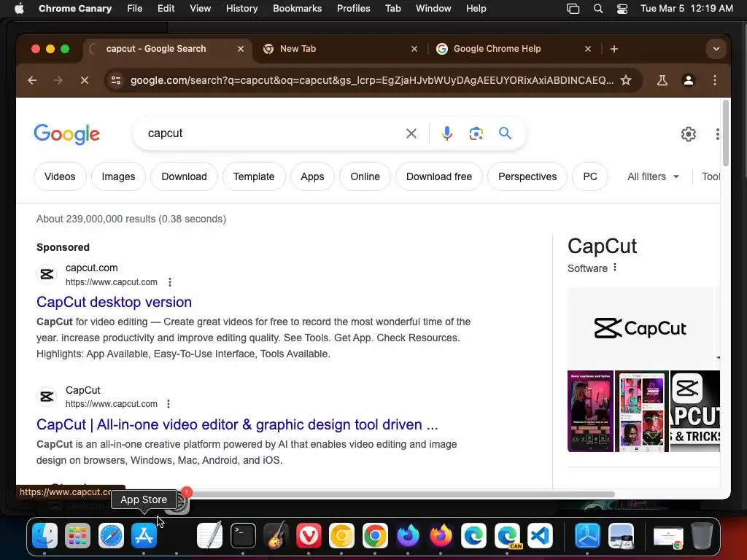Go back with the browser back arrow
The height and width of the screenshot is (560, 747).
pos(32,80)
